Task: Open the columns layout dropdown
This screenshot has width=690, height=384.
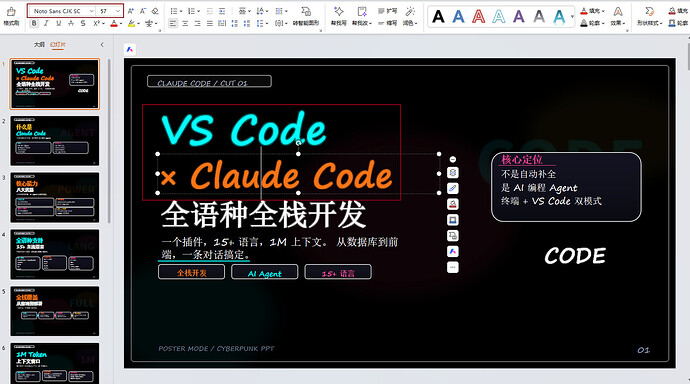Action: (x=286, y=11)
